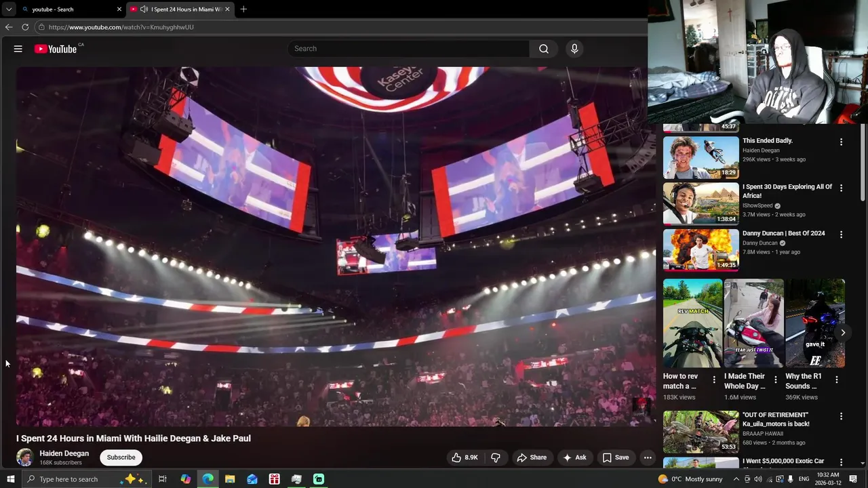Viewport: 868px width, 488px height.
Task: Show next shorts with the arrow button
Action: (843, 333)
